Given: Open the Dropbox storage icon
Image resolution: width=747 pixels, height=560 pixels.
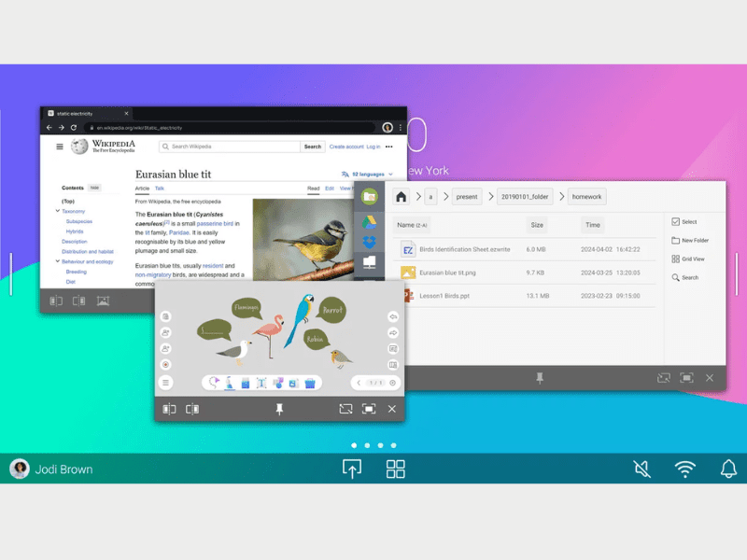Looking at the screenshot, I should (369, 242).
